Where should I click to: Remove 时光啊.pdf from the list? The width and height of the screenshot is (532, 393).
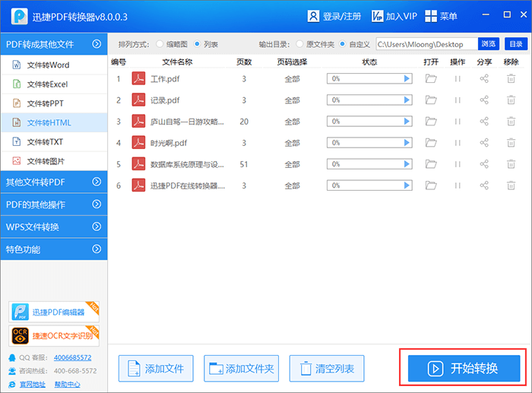click(511, 143)
